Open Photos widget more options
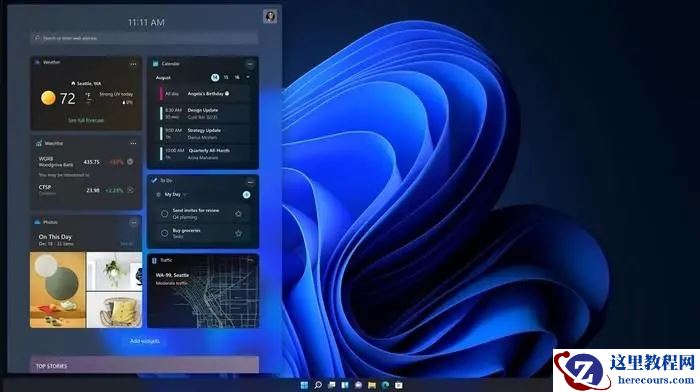Screen dimensions: 700x392 click(x=133, y=222)
